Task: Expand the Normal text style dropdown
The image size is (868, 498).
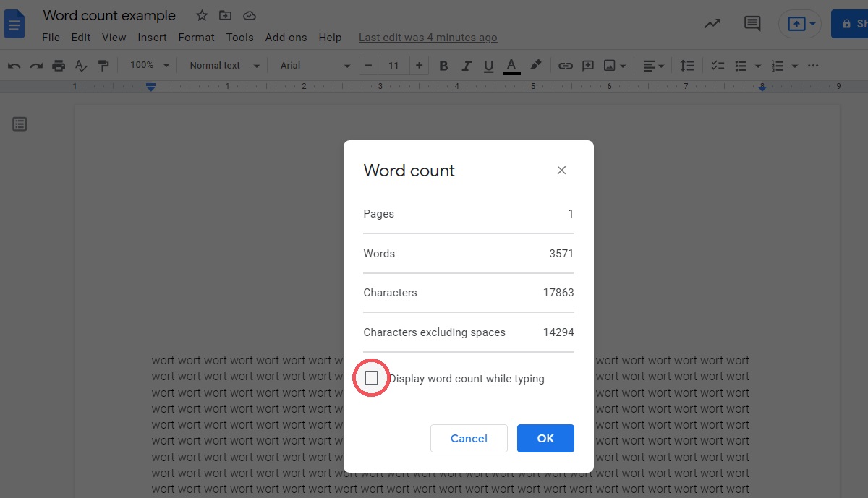Action: coord(224,66)
